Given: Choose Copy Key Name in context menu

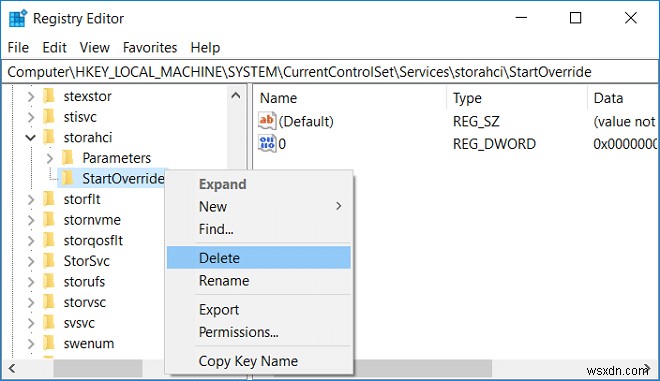Looking at the screenshot, I should (259, 361).
